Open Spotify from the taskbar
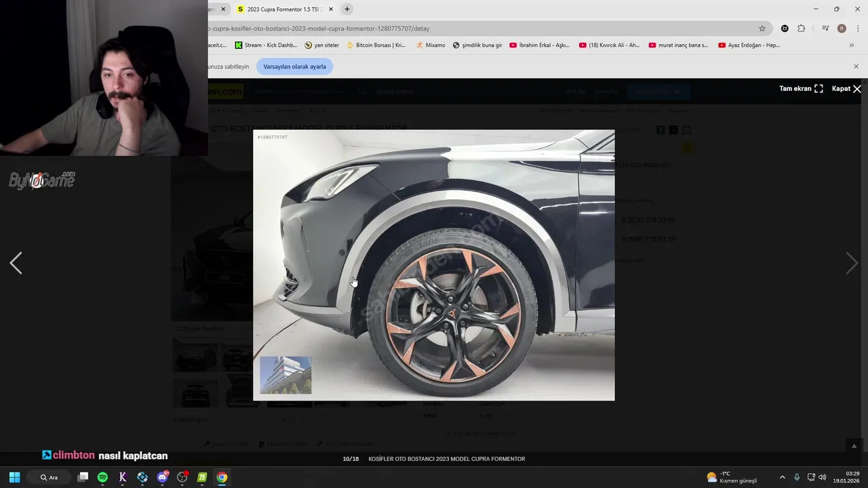 click(102, 477)
